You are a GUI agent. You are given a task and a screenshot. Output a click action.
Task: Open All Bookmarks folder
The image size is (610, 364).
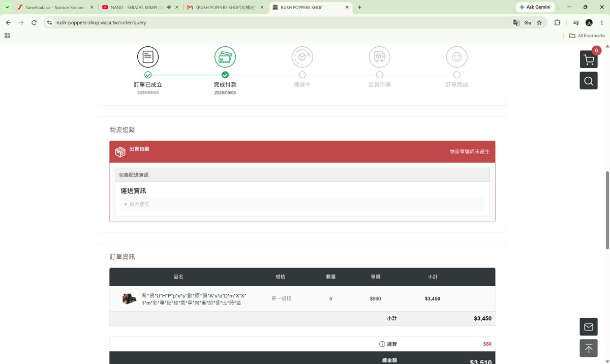(x=587, y=36)
